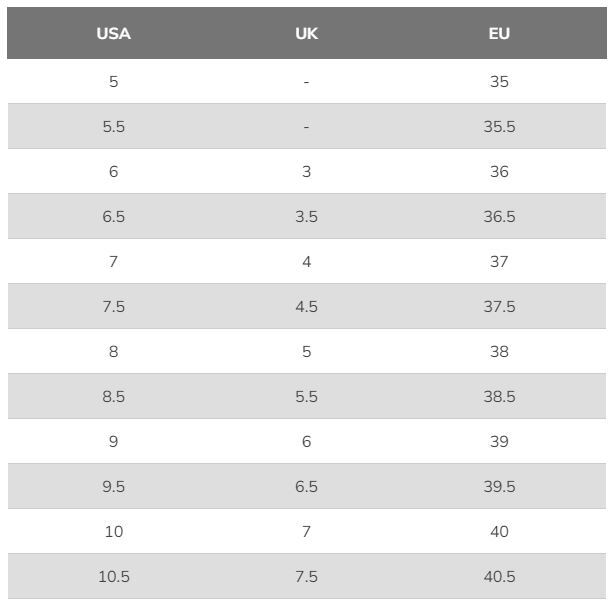
Task: Select EU size 36.5 cell
Action: tap(499, 217)
